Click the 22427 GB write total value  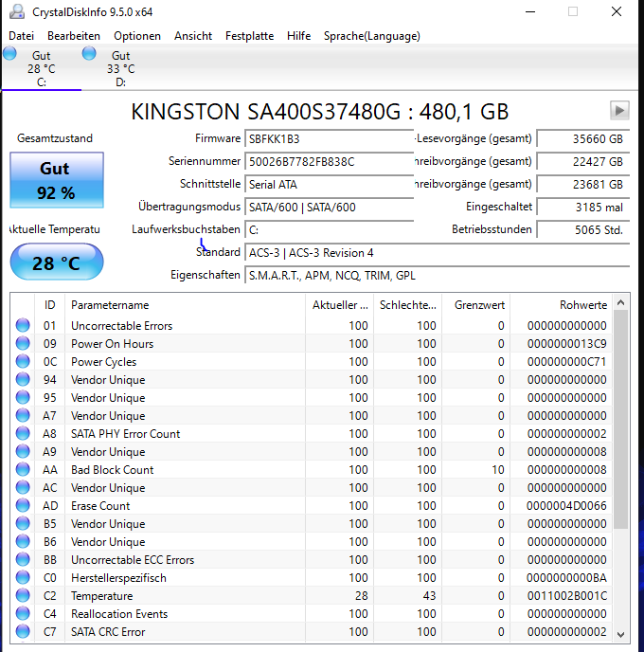tap(583, 162)
